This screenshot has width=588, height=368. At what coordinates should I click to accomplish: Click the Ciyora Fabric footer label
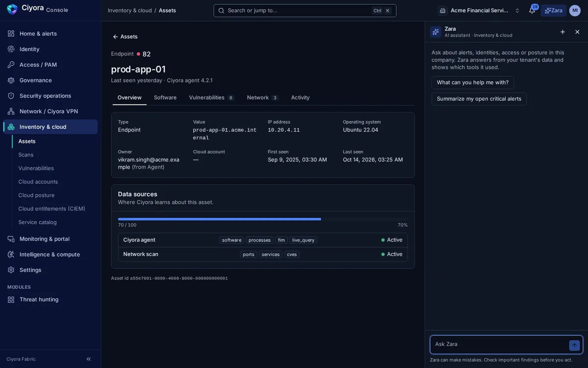[21, 359]
